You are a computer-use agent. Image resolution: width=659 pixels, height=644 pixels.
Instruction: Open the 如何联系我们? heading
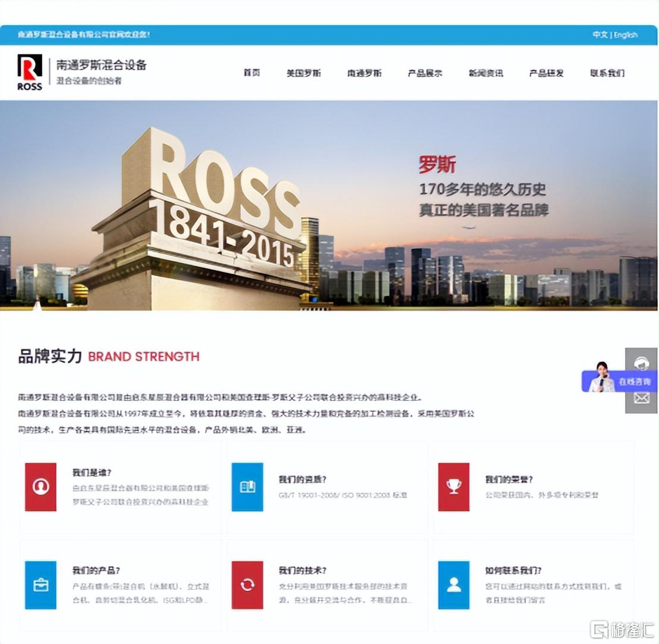(x=513, y=570)
